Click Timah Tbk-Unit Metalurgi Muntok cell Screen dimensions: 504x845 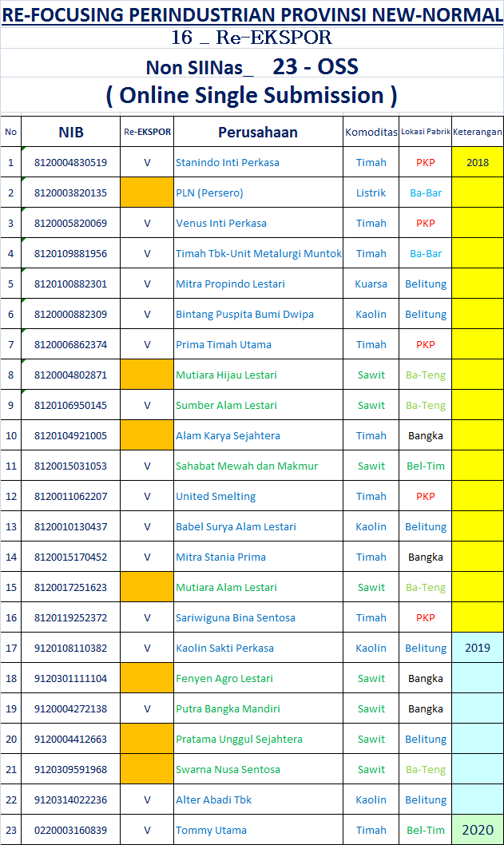click(x=258, y=253)
